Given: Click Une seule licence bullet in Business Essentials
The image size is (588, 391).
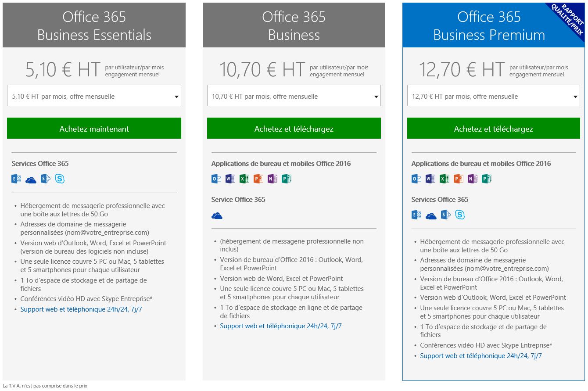Looking at the screenshot, I should click(92, 265).
